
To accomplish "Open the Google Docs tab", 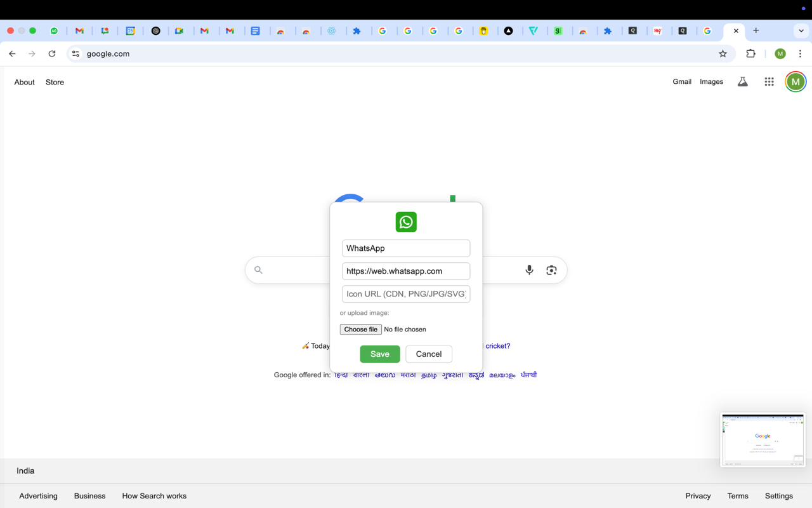I will 256,30.
